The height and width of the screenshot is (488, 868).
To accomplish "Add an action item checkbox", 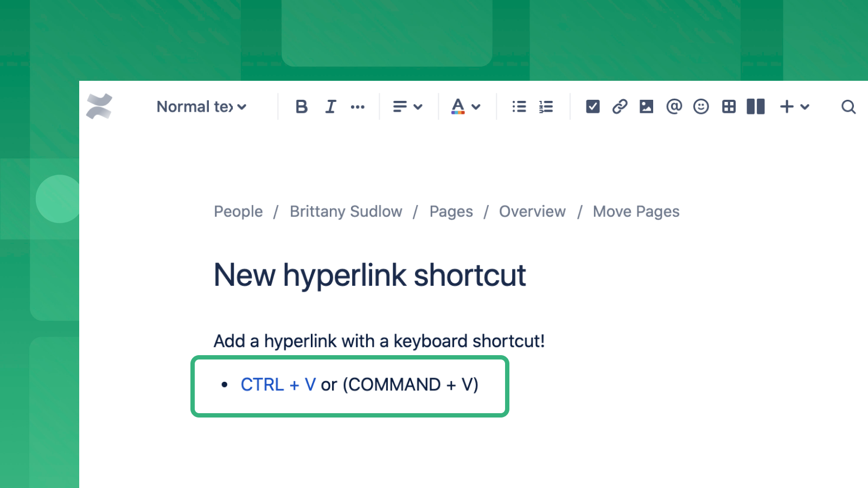I will coord(593,107).
